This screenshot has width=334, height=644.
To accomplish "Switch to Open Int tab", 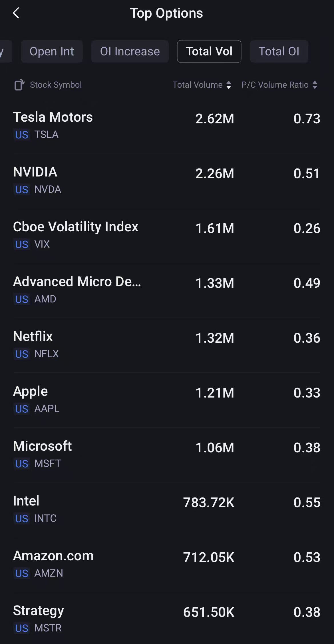I will [x=52, y=51].
